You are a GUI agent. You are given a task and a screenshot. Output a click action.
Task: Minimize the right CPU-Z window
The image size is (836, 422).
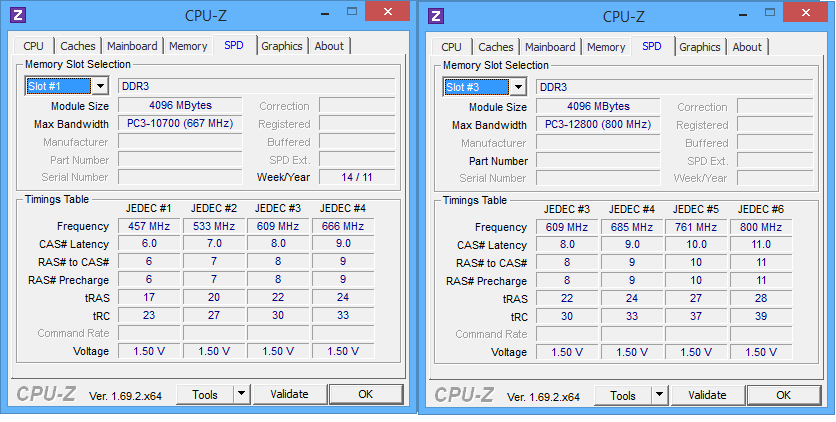pos(741,13)
